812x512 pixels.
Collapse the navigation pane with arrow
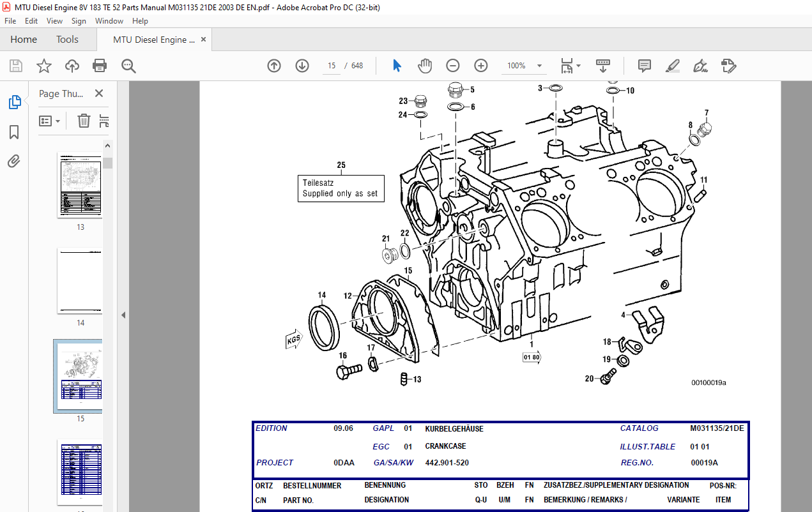(123, 315)
